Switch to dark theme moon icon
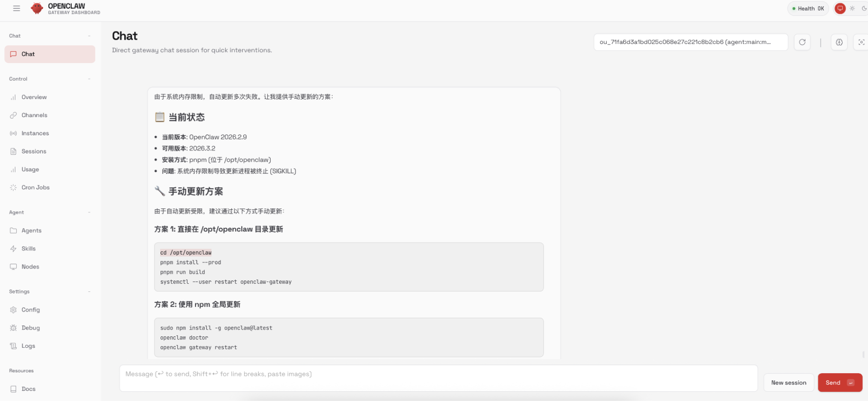The image size is (868, 409). click(x=864, y=8)
